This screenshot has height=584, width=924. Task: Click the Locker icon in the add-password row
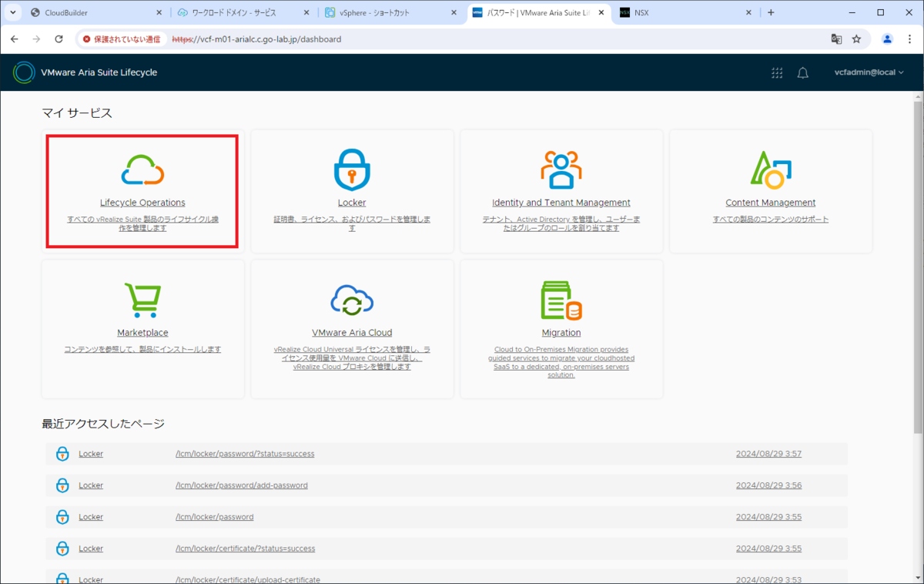(62, 485)
